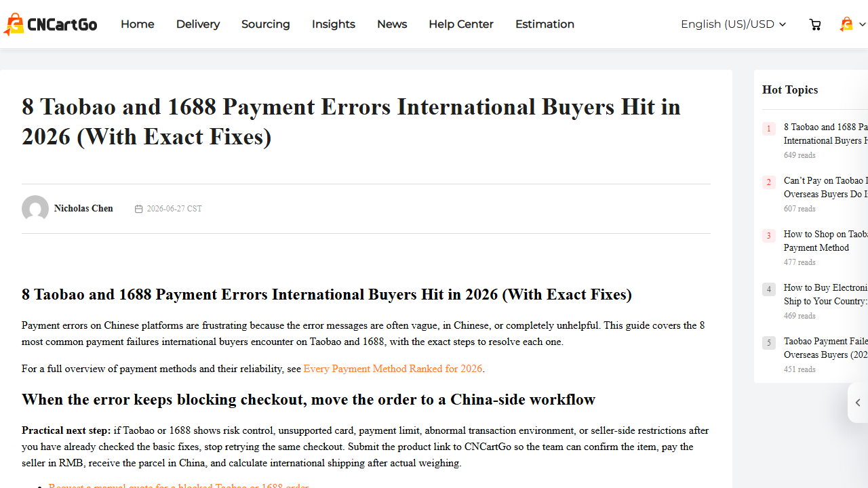
Task: Open hot topic 4 How to Buy Electronics
Action: 825,294
